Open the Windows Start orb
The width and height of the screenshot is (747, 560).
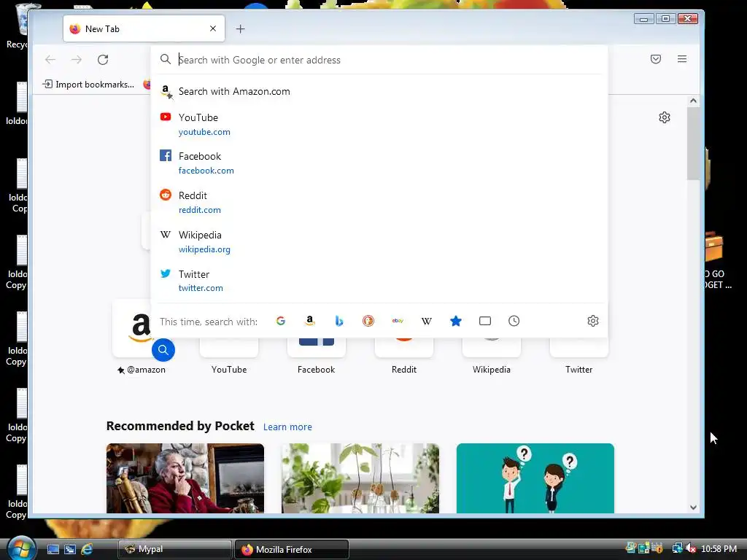21,548
